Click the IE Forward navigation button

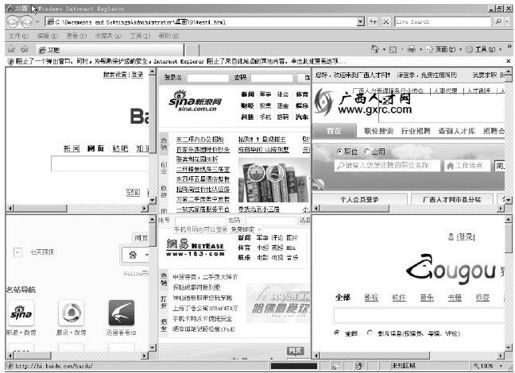pos(26,22)
